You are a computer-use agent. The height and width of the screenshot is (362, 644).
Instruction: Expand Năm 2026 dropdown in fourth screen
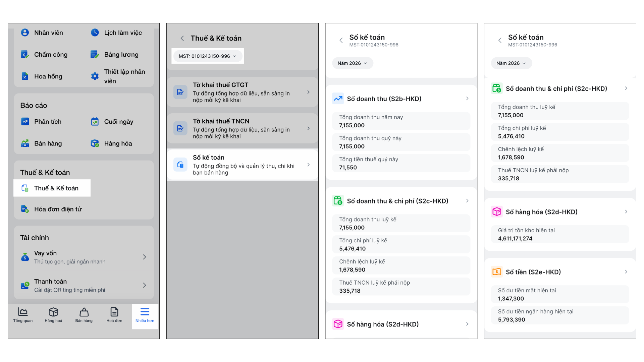(x=511, y=63)
